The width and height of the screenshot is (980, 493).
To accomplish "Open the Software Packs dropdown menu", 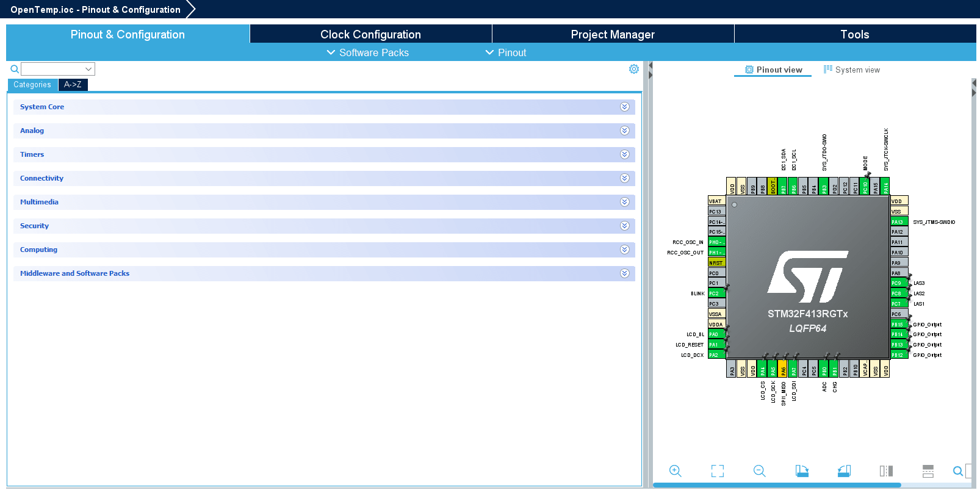I will click(368, 52).
